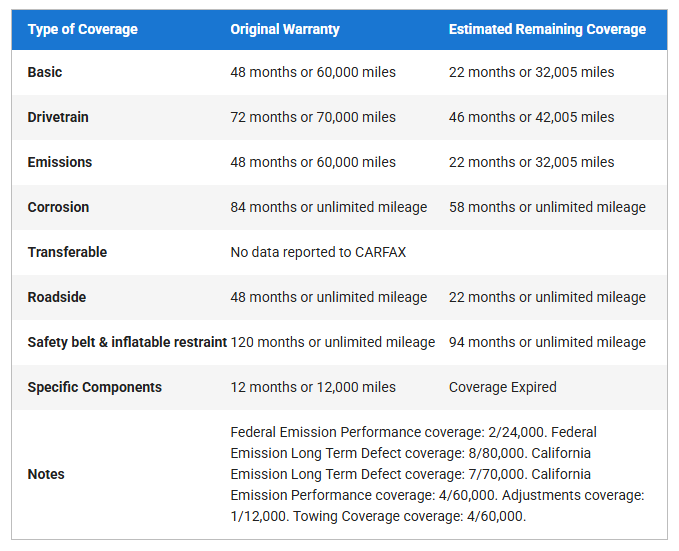
Task: Select the Drivetrain row label
Action: tap(58, 117)
